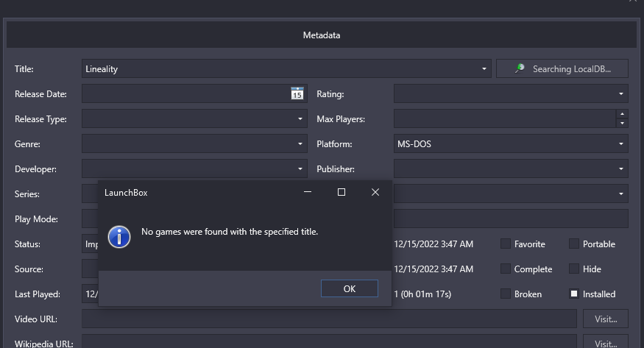Viewport: 644px width, 348px height.
Task: Click the Wikipedia URL text field
Action: (329, 343)
